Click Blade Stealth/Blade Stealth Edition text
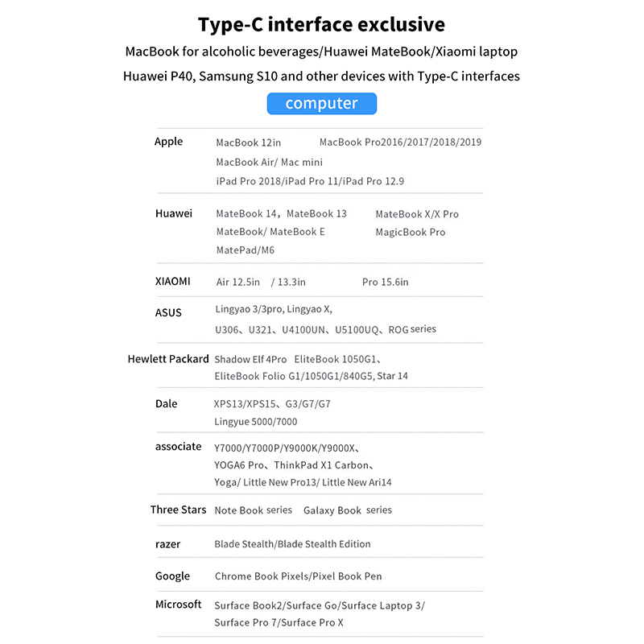 point(292,544)
